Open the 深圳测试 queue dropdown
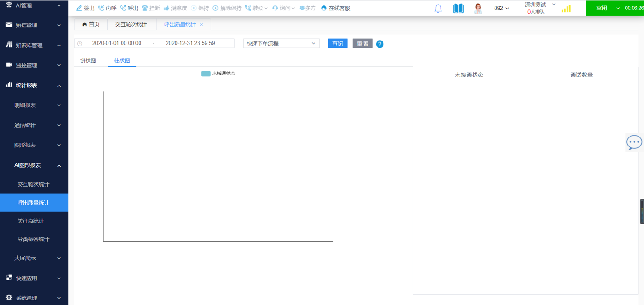 (540, 5)
